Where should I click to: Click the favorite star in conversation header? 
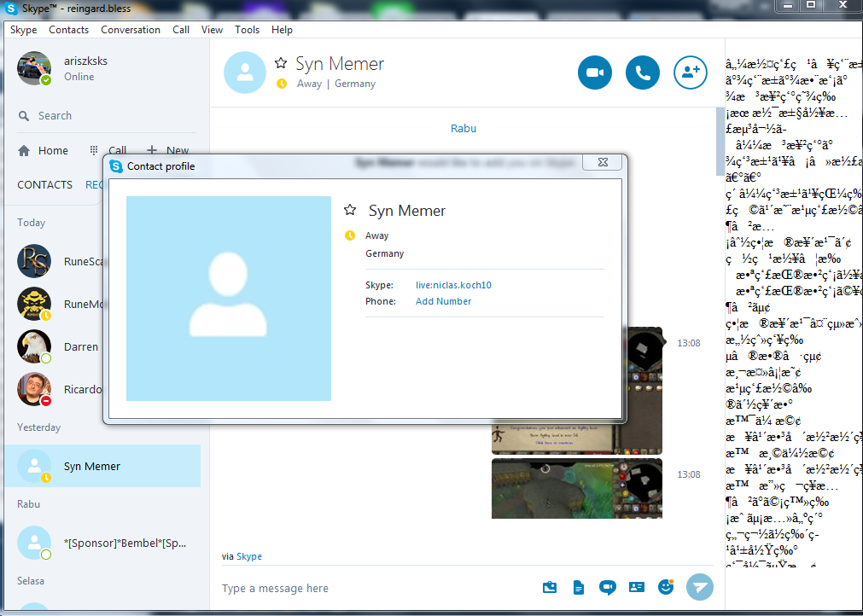click(281, 62)
